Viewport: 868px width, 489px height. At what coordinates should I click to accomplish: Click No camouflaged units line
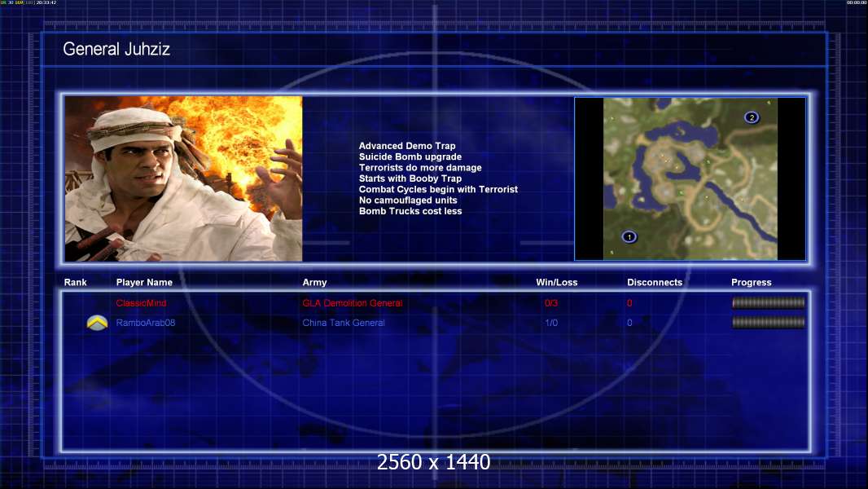(408, 200)
